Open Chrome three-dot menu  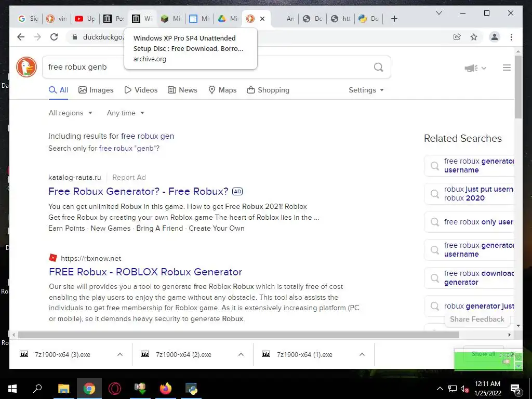(x=511, y=37)
